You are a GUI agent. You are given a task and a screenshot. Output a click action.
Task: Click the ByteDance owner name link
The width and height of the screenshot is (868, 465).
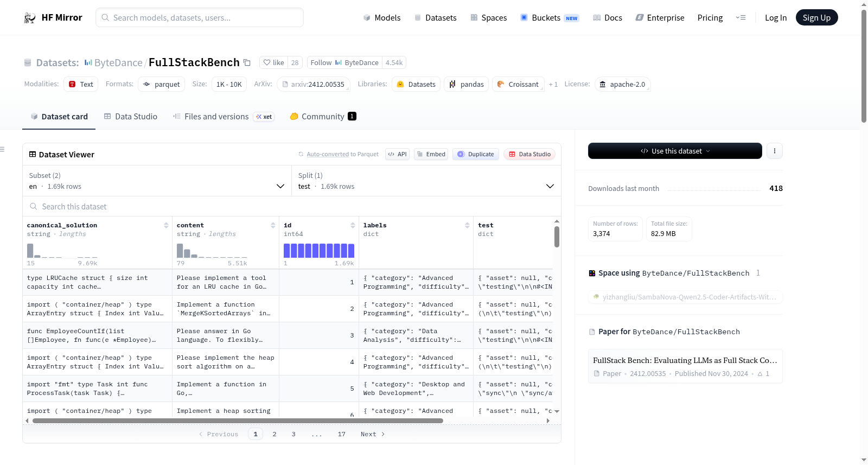coord(118,62)
